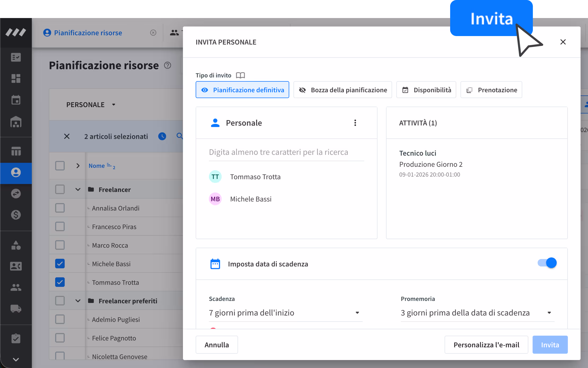Open the truck vehicles icon in the sidebar

[16, 309]
